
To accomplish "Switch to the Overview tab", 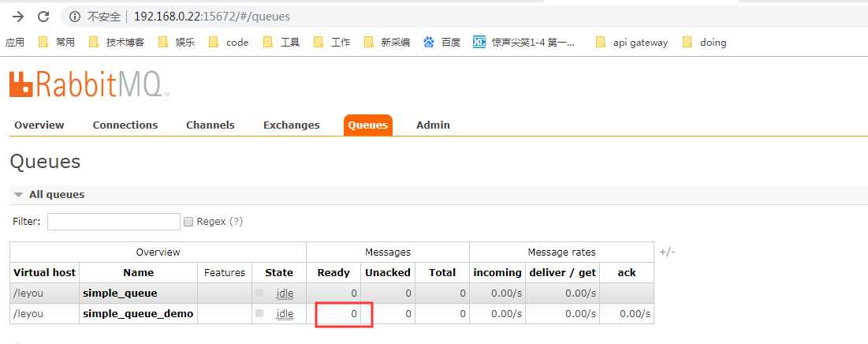I will [x=39, y=125].
